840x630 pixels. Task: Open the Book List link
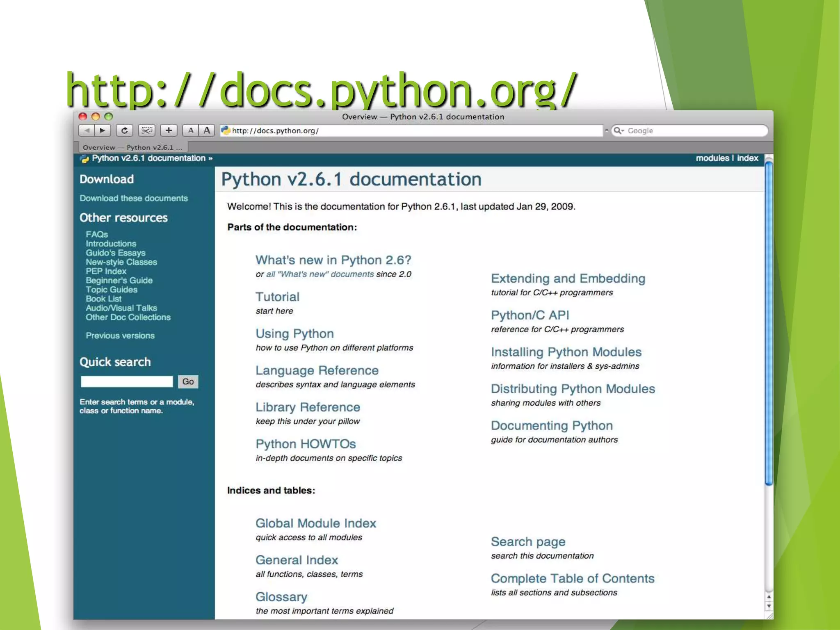point(103,299)
